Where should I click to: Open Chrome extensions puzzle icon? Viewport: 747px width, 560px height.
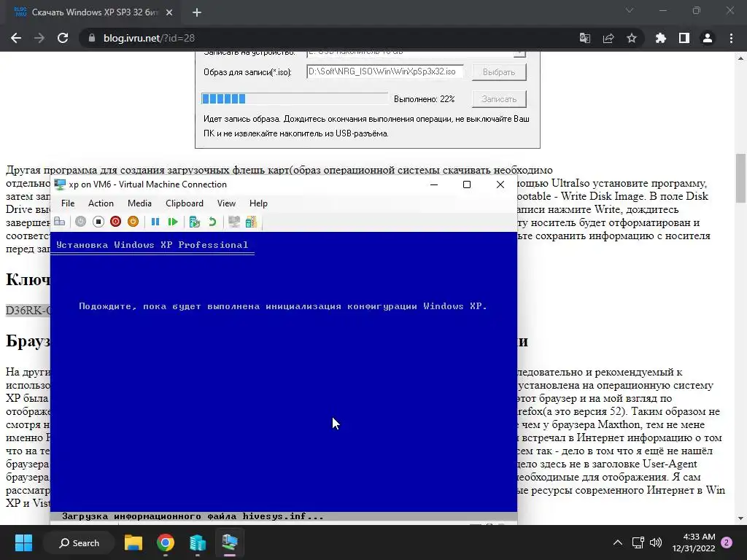pyautogui.click(x=660, y=38)
